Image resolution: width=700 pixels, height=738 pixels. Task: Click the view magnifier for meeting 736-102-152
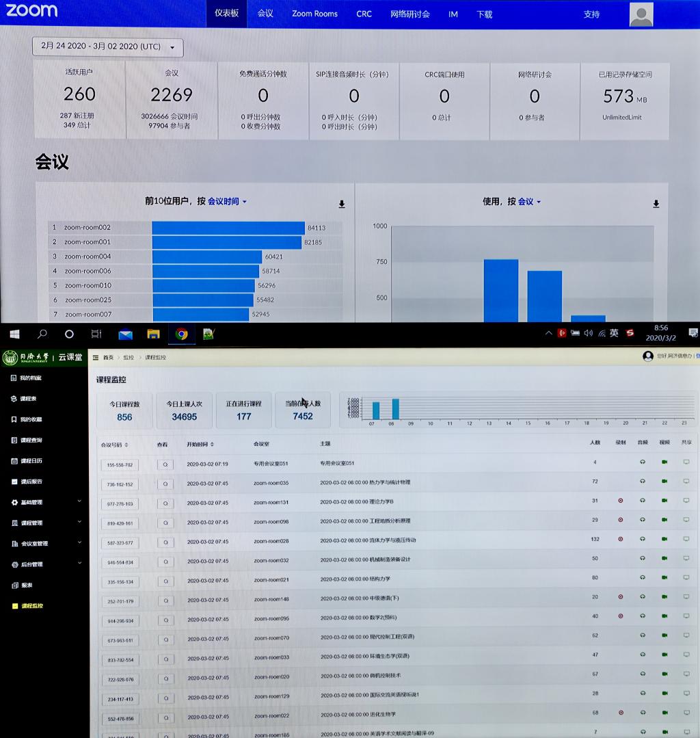click(x=165, y=484)
